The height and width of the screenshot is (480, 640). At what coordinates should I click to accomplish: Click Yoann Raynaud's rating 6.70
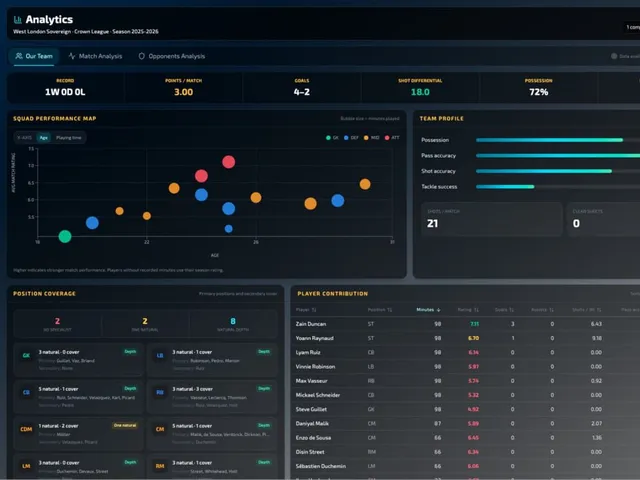473,338
